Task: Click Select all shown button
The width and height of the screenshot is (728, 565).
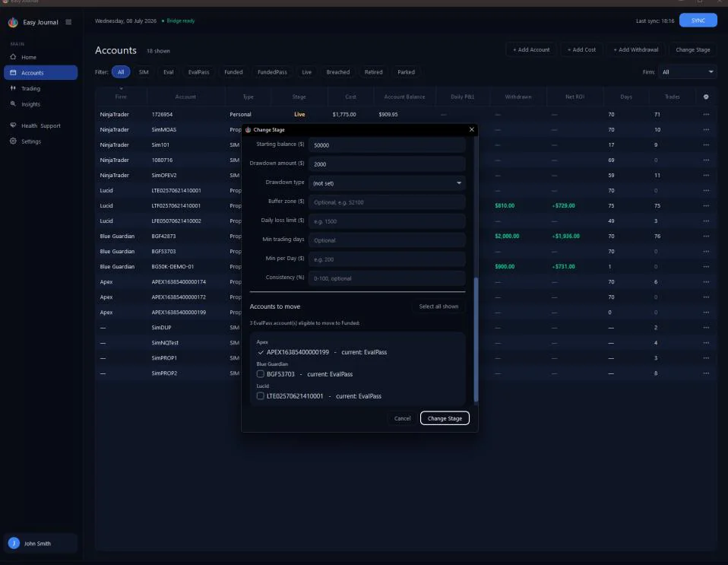Action: (x=438, y=306)
